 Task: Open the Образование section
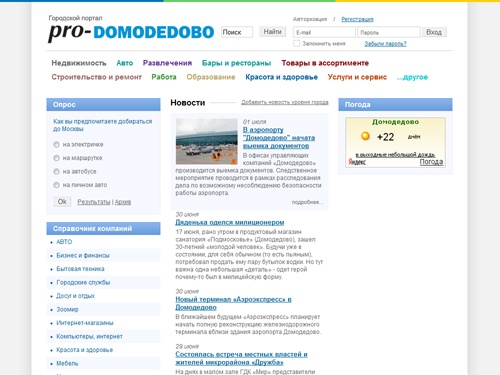coord(211,77)
